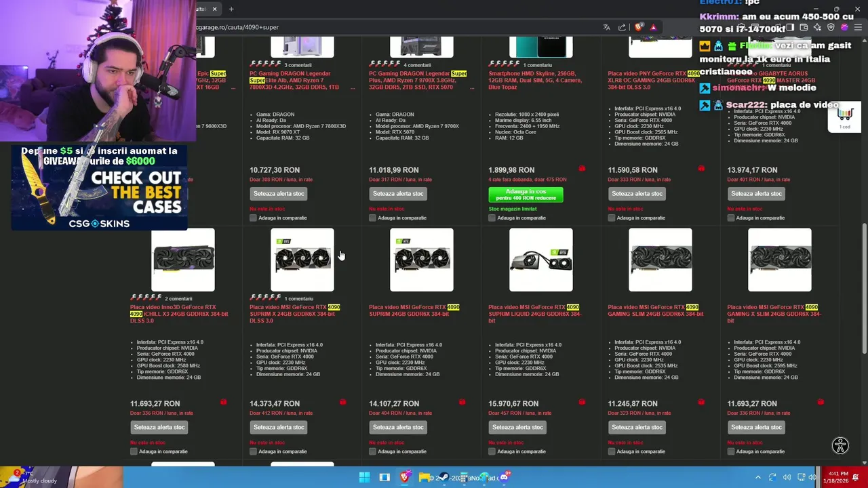
Task: Open the taskbar clock showing 4:41 PM
Action: pos(837,477)
